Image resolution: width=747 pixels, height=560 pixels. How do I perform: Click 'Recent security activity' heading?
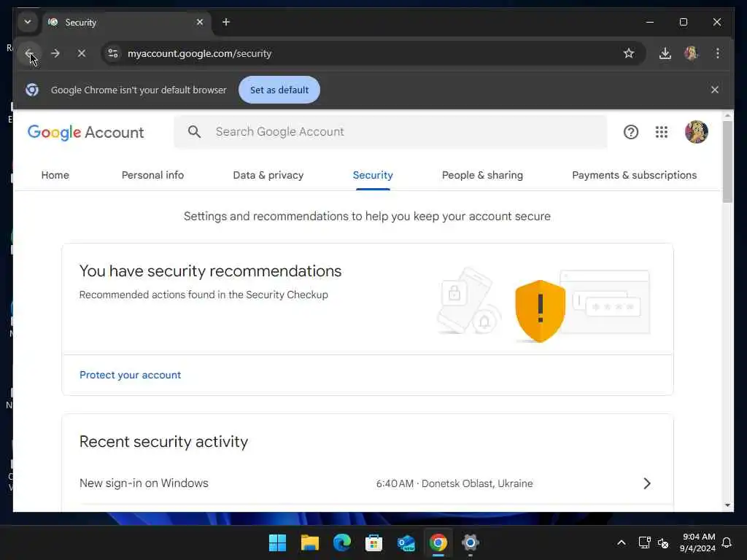[163, 441]
